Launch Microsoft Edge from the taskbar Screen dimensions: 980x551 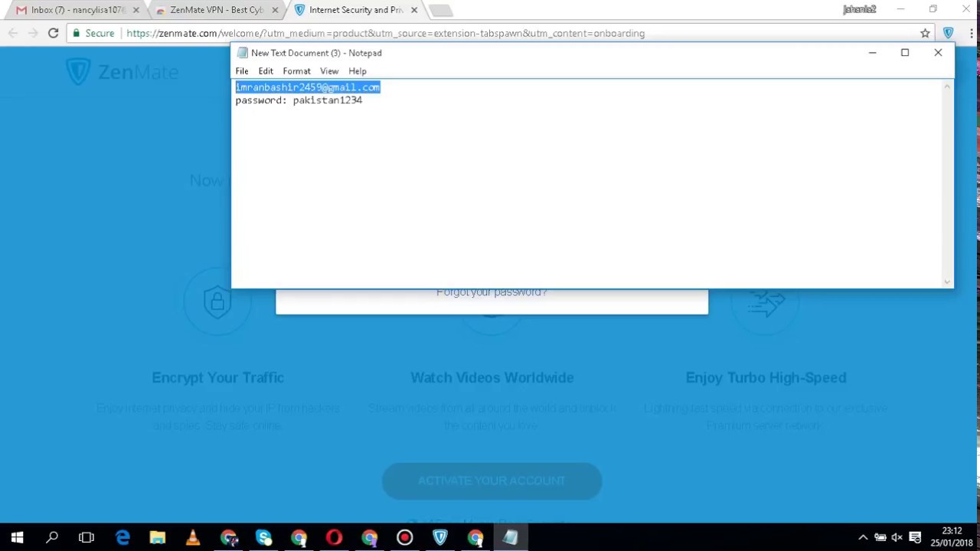122,537
